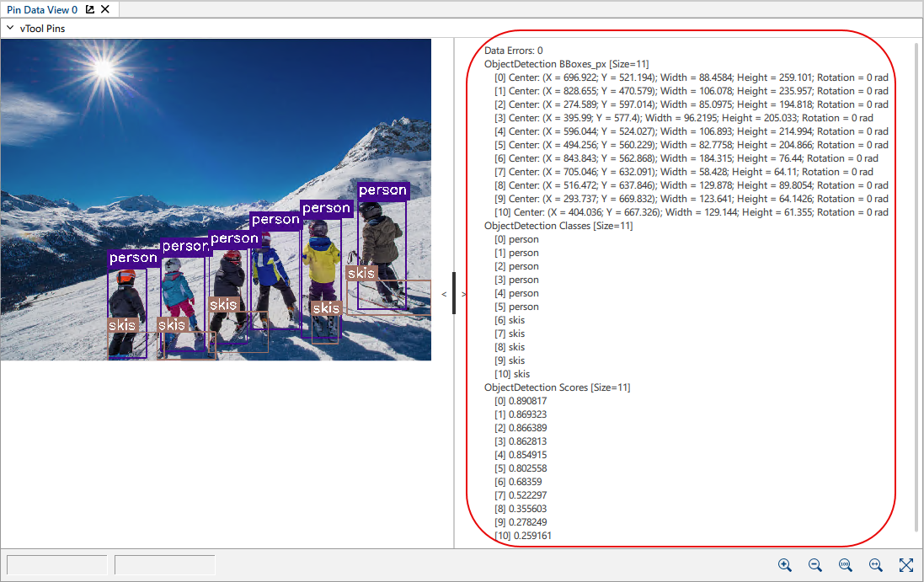
Task: Select score row "[10] 0.259161"
Action: pyautogui.click(x=523, y=536)
